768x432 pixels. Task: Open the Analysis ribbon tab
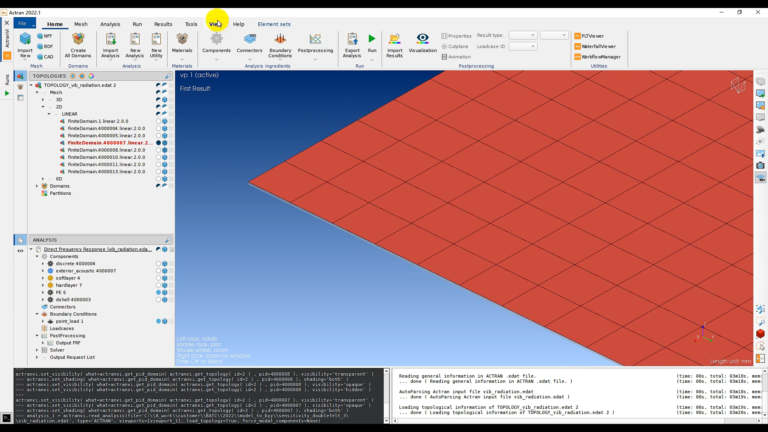tap(110, 24)
